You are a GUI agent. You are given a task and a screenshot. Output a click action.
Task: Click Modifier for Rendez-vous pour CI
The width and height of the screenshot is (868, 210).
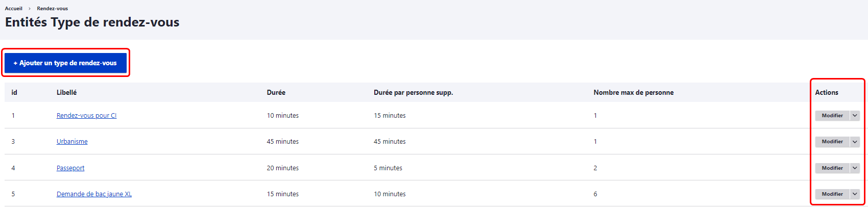pos(832,116)
